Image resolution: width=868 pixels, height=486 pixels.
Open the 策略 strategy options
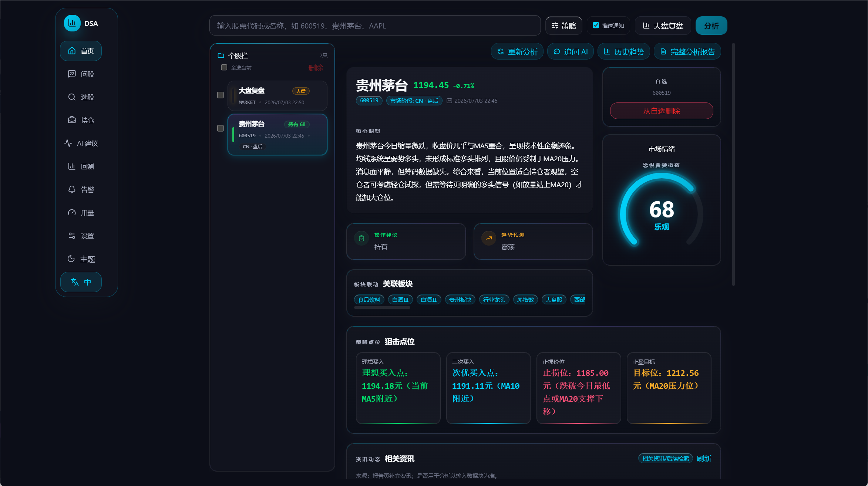pyautogui.click(x=563, y=26)
